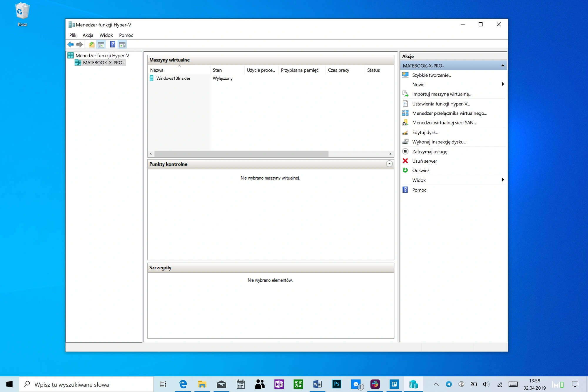Open Task View from the taskbar
Viewport: 588px width, 392px height.
(x=163, y=384)
